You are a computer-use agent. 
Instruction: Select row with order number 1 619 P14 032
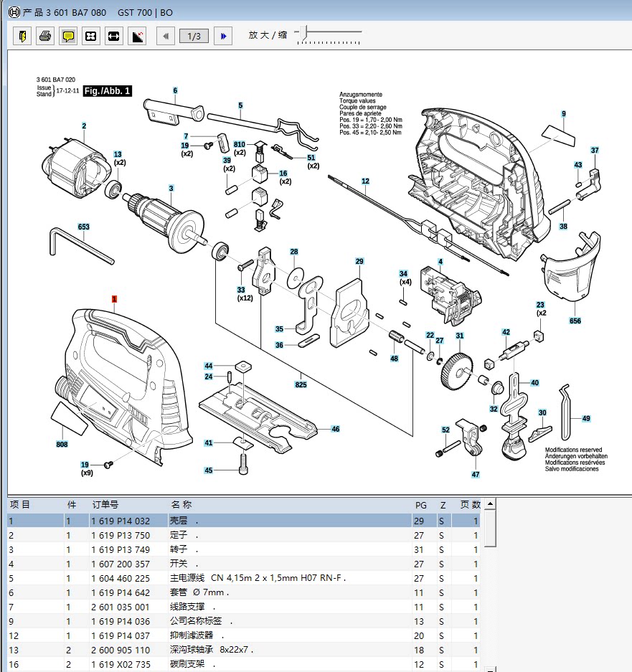(x=243, y=521)
